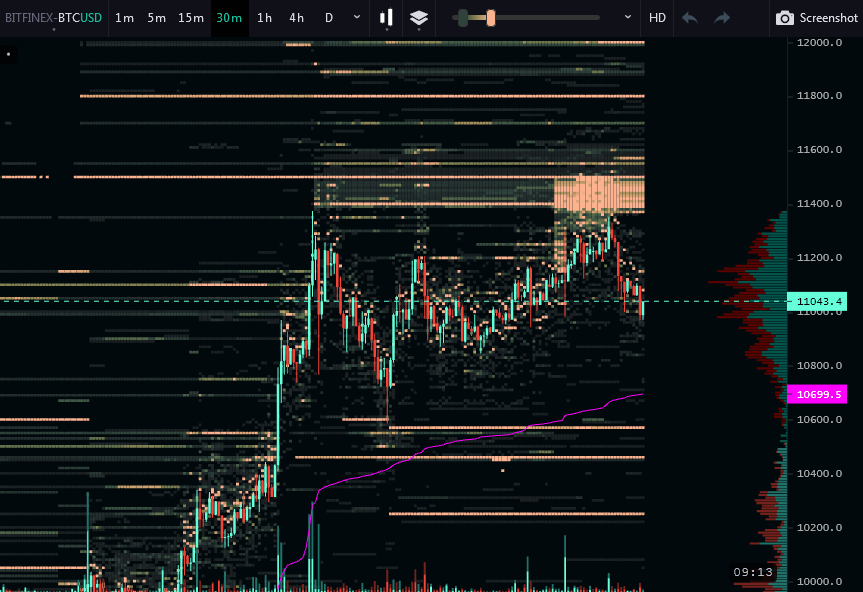863x592 pixels.
Task: Click the camera icon
Action: click(784, 18)
